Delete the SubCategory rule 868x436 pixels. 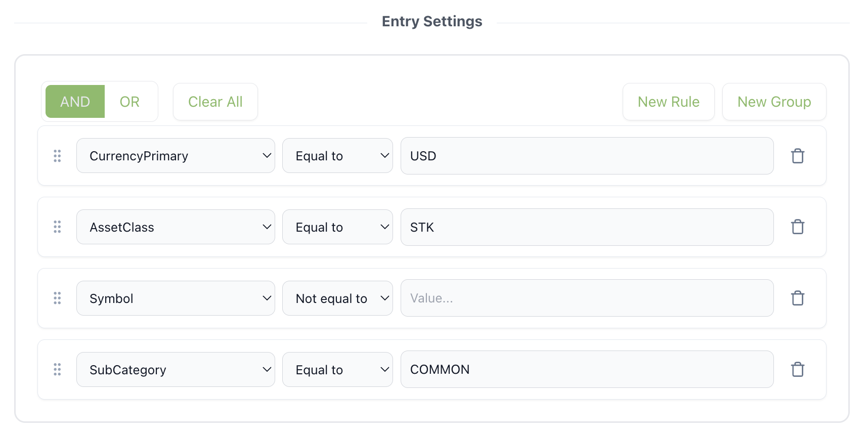click(798, 369)
